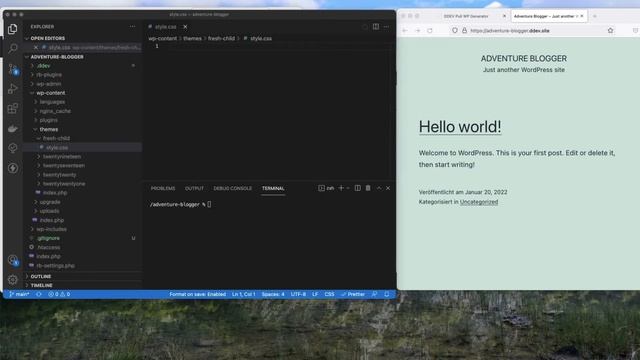Click the ADVENTURE BLOGGER site title
This screenshot has height=360, width=640.
[524, 58]
